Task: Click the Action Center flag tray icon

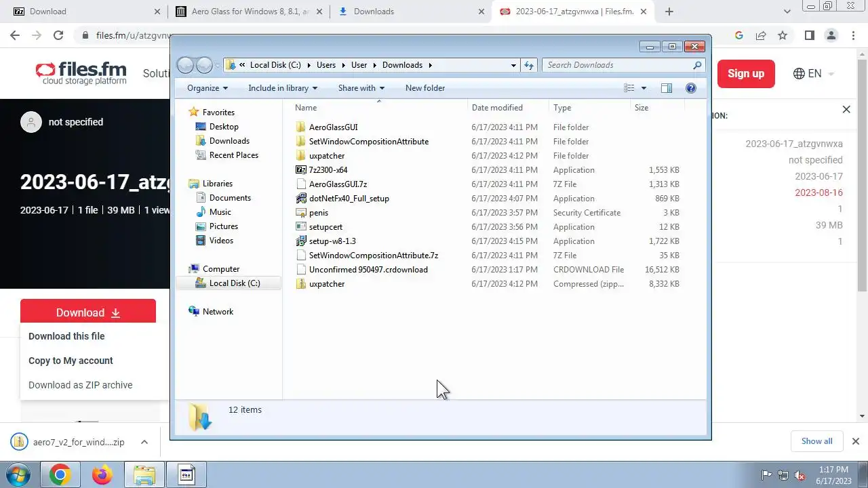Action: click(767, 475)
